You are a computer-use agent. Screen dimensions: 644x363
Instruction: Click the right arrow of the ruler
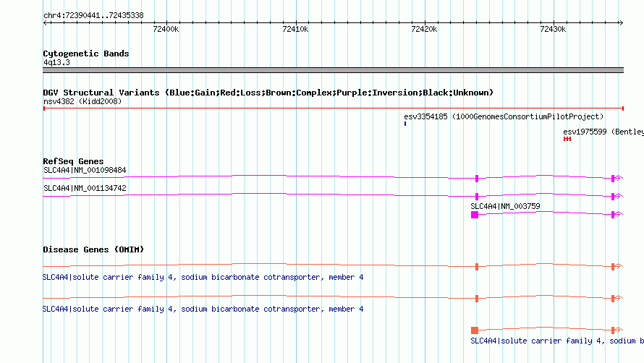(x=621, y=22)
